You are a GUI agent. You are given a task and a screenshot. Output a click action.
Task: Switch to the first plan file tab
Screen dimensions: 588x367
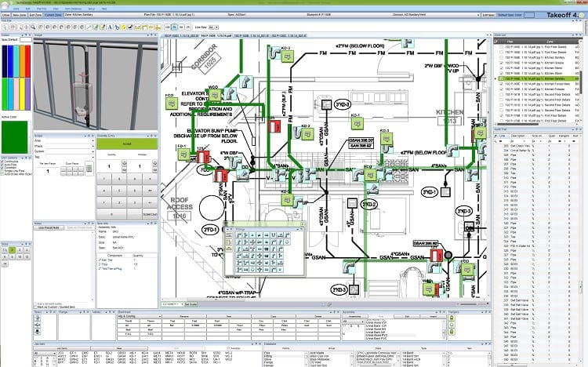180,35
